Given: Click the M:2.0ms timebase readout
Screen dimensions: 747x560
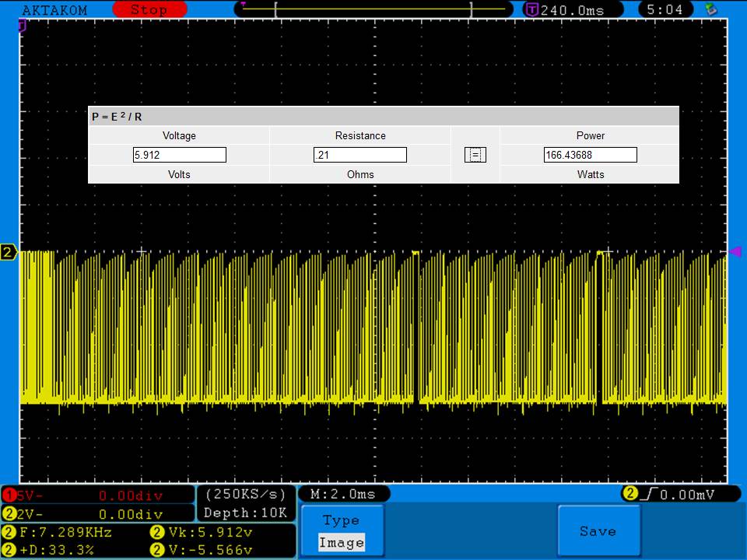Looking at the screenshot, I should 342,494.
